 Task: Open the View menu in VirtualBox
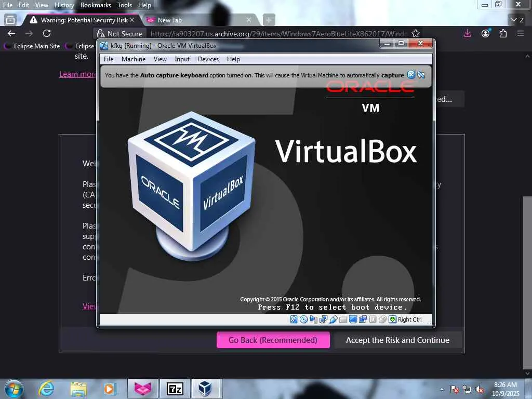tap(160, 59)
